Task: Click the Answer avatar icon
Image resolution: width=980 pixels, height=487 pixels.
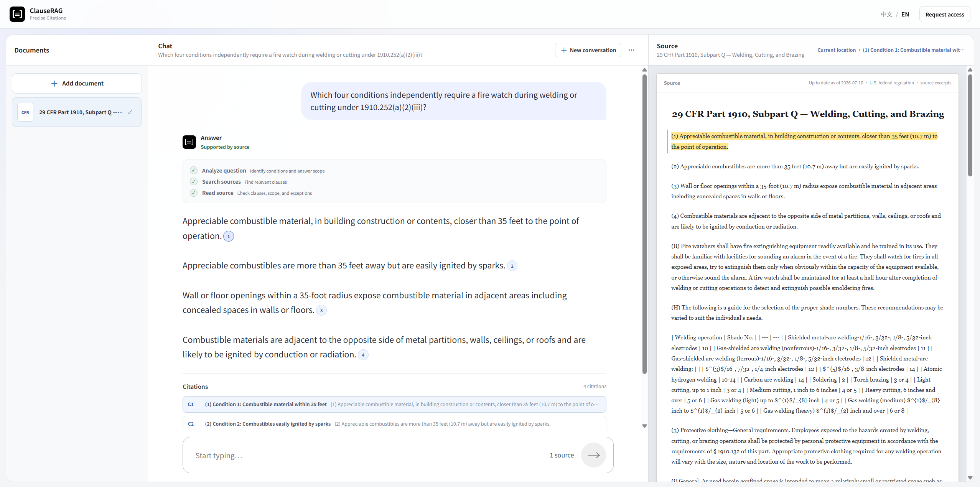Action: (189, 142)
